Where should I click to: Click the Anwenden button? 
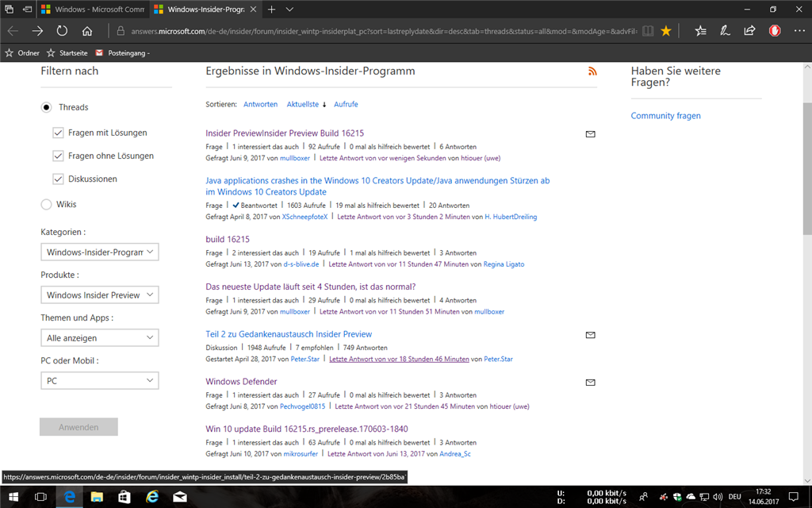click(x=79, y=427)
